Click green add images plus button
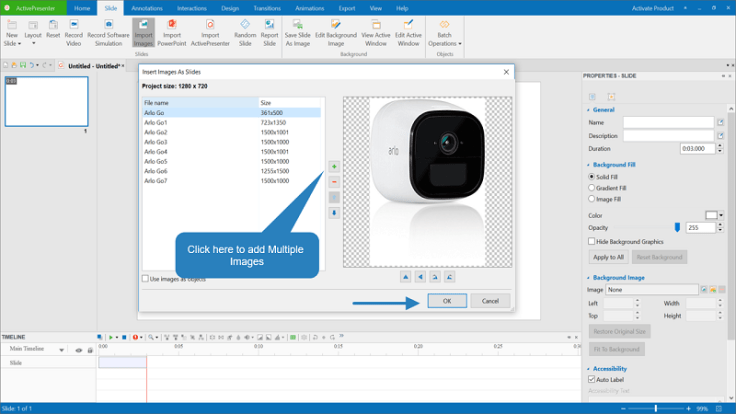The image size is (736, 414). click(x=334, y=166)
